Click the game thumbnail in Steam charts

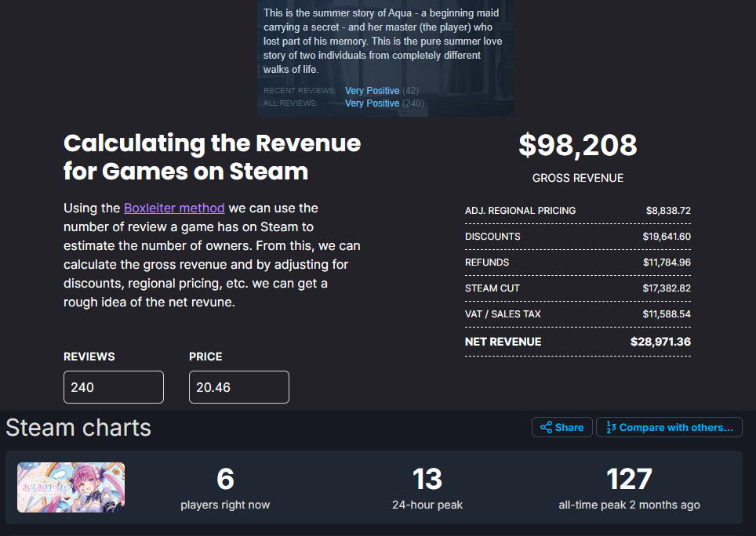pyautogui.click(x=71, y=487)
